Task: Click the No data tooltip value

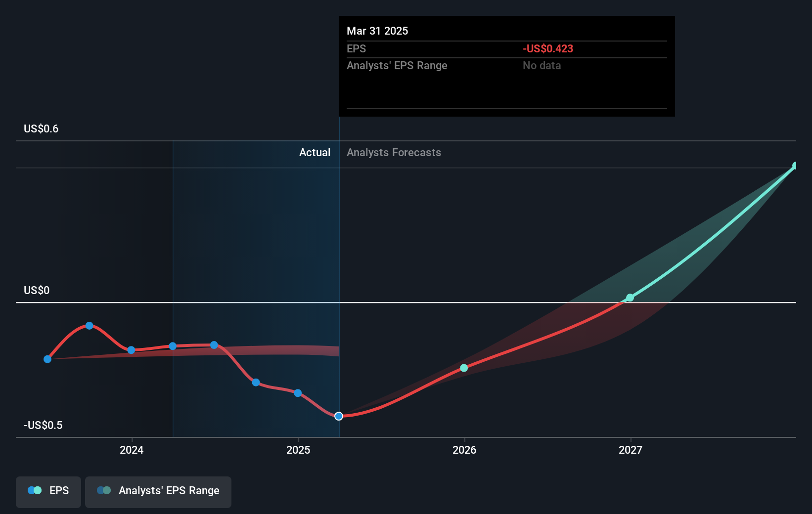Action: pyautogui.click(x=541, y=66)
